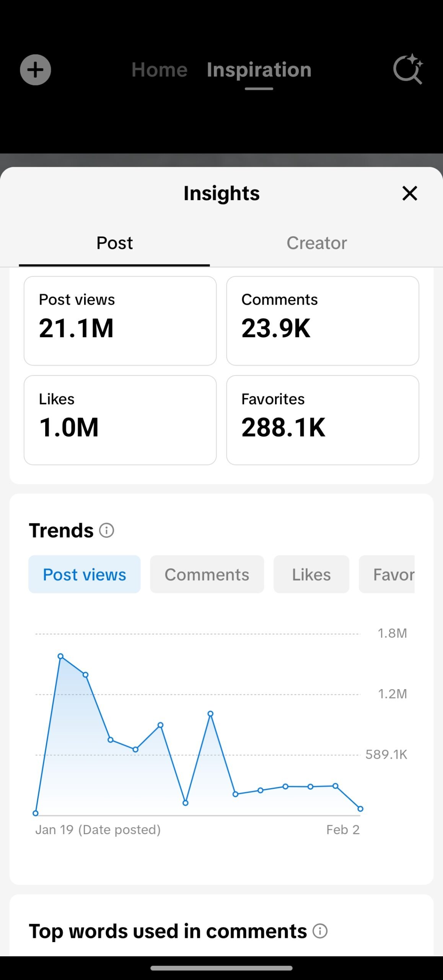Show the Comments trend chart

207,574
